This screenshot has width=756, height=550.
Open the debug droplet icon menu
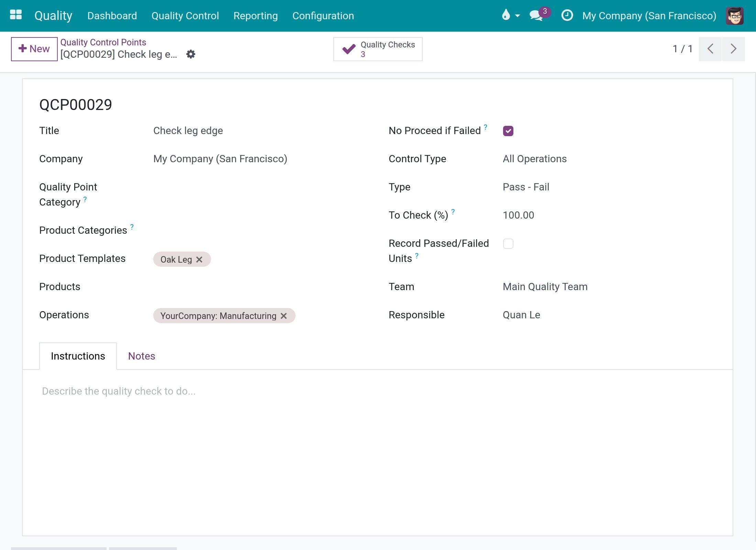click(x=511, y=15)
